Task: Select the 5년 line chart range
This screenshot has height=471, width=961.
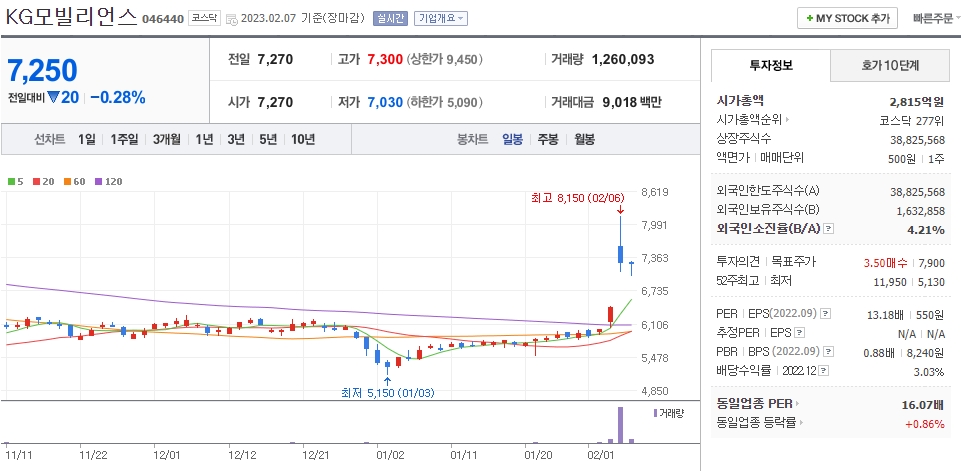Action: click(x=268, y=139)
